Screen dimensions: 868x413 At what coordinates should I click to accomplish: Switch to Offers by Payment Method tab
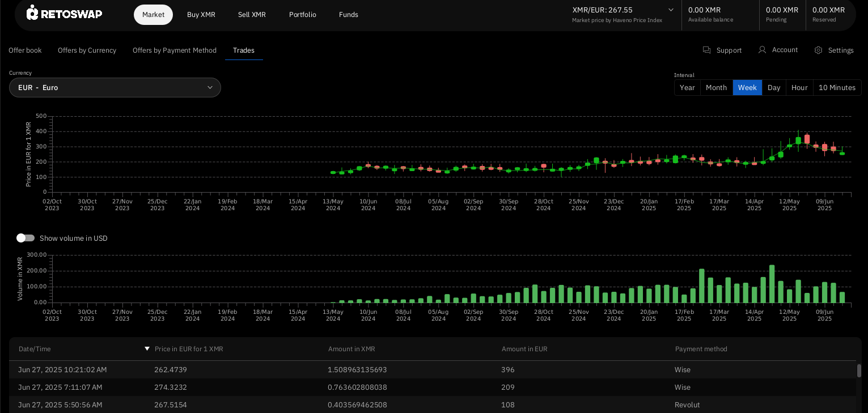click(175, 50)
